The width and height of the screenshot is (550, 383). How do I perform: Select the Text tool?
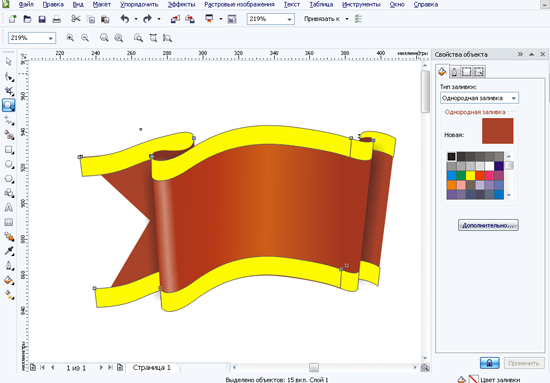pyautogui.click(x=9, y=207)
